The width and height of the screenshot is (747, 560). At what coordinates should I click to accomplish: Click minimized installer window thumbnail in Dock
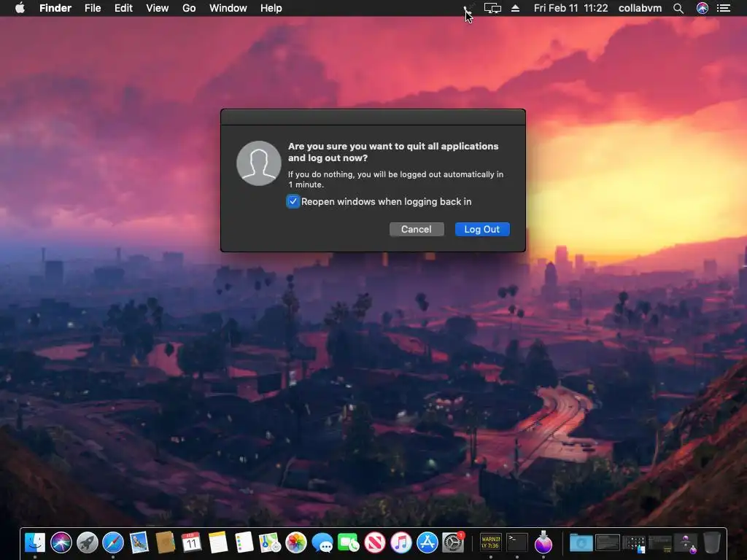pyautogui.click(x=686, y=542)
